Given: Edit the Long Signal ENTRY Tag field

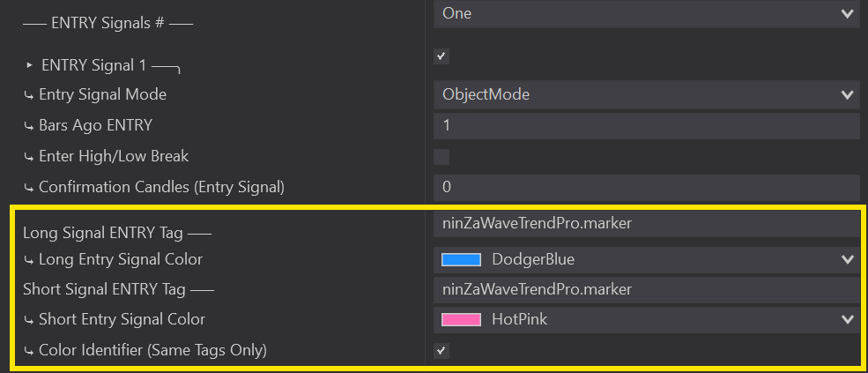Looking at the screenshot, I should click(x=646, y=224).
